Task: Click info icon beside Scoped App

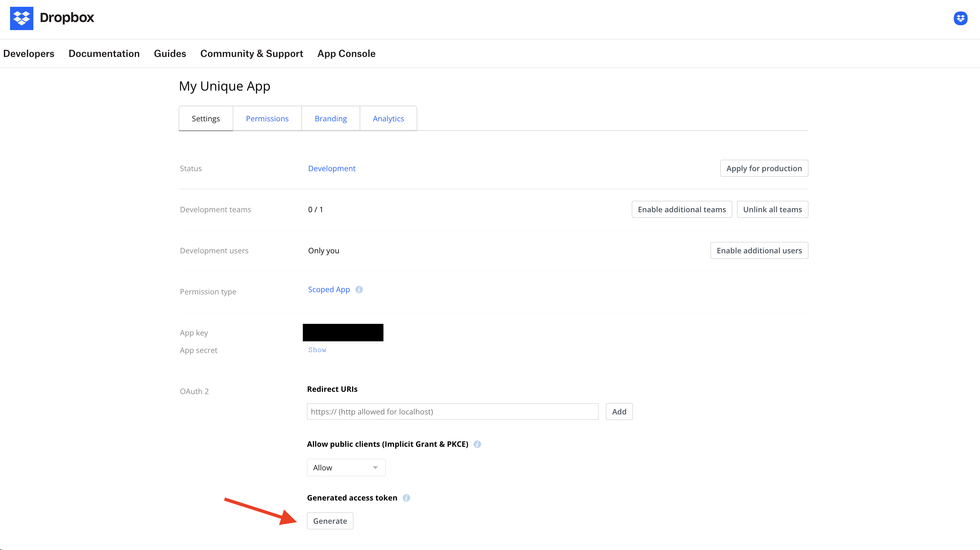Action: pyautogui.click(x=359, y=290)
